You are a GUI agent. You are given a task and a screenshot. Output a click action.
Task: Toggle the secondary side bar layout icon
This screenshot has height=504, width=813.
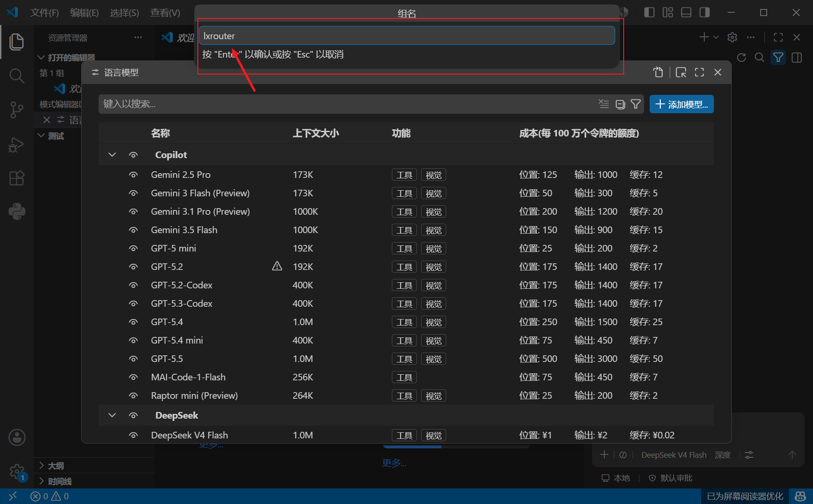click(704, 12)
